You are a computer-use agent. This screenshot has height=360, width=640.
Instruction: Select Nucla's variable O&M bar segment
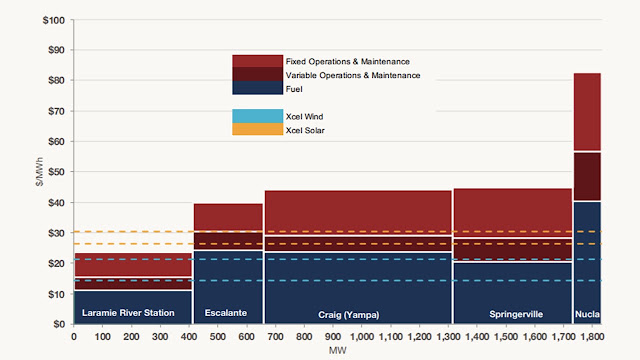click(x=587, y=177)
